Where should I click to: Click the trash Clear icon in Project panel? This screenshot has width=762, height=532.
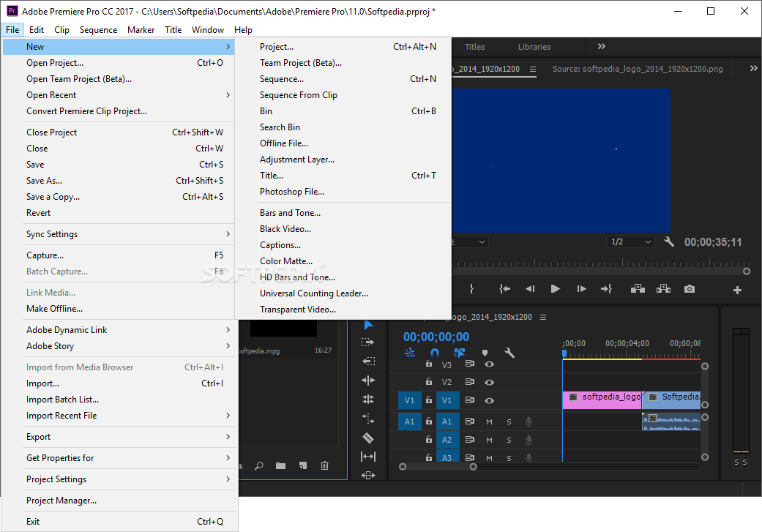pos(324,465)
